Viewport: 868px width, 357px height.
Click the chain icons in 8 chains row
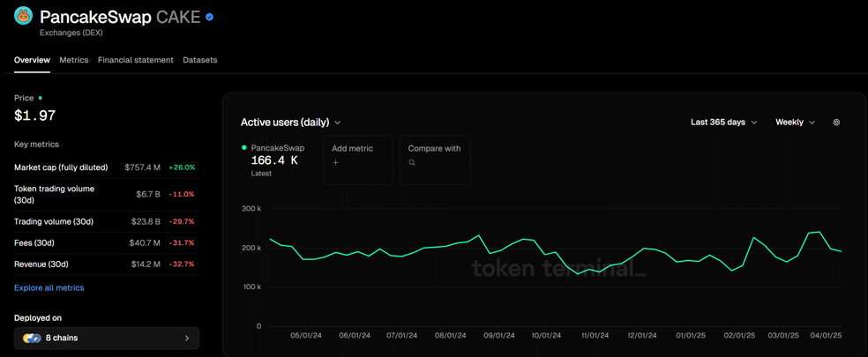32,338
